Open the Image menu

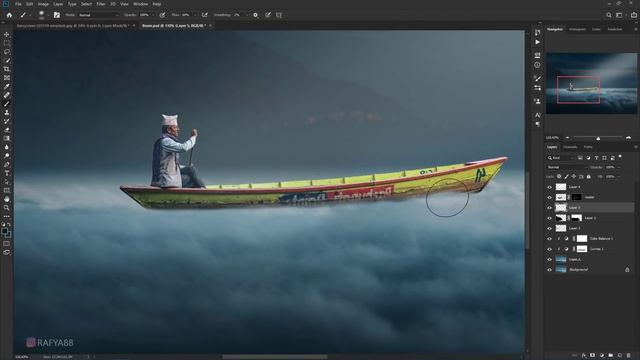[x=43, y=4]
